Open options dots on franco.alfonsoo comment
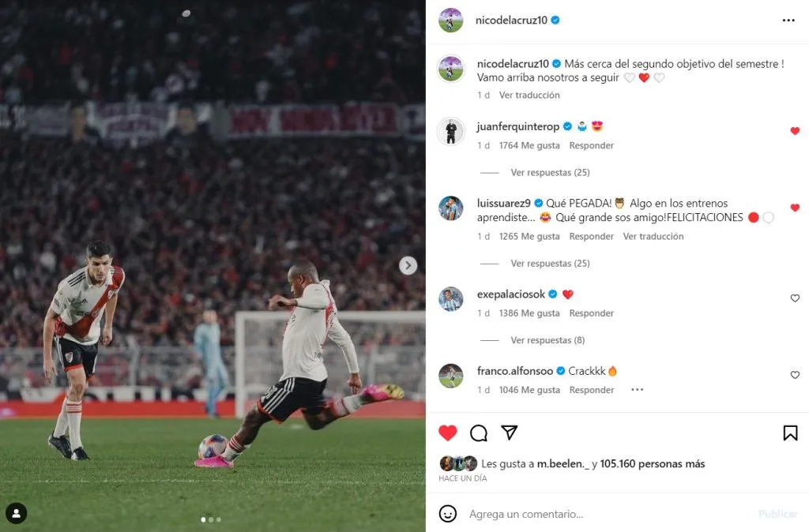This screenshot has height=532, width=809. click(638, 390)
